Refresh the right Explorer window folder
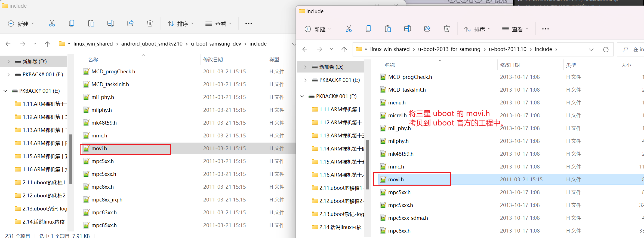 click(x=606, y=49)
